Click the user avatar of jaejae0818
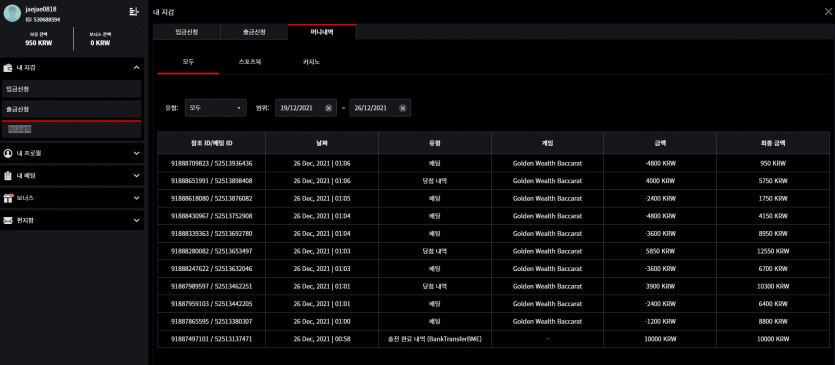 click(12, 14)
